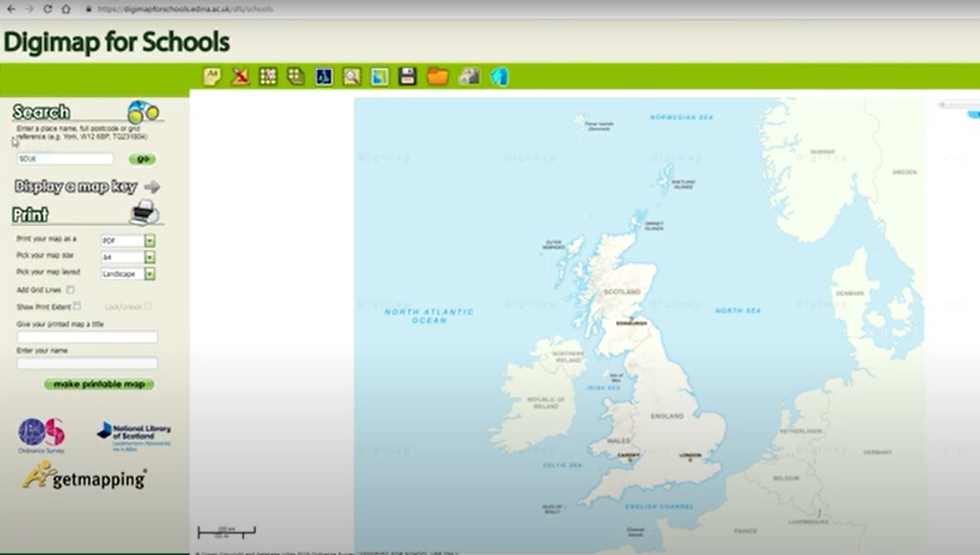Click the SCOTLAND label on the map
Viewport: 980px width, 555px height.
click(622, 292)
